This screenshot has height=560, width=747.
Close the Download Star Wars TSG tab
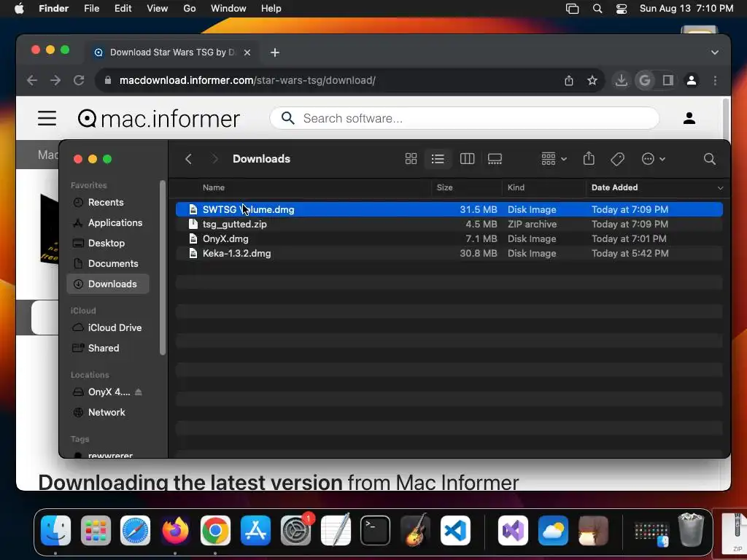tap(247, 52)
